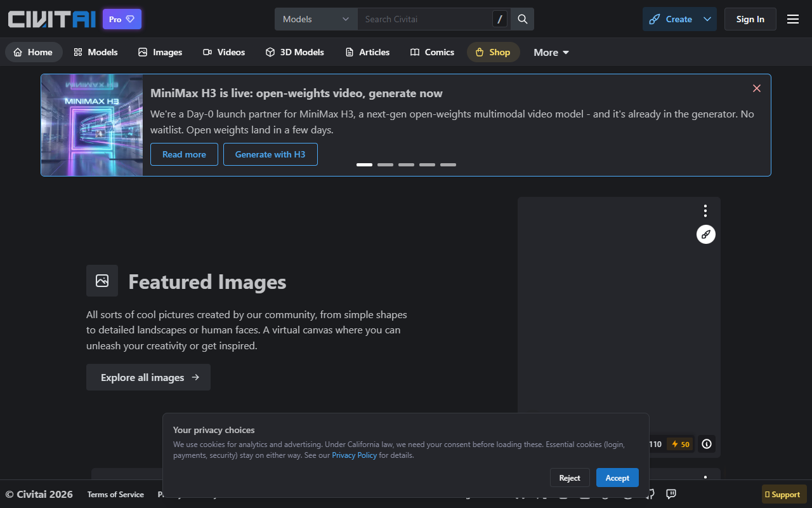This screenshot has height=508, width=812.
Task: Select the second banner carousel indicator
Action: click(x=385, y=164)
